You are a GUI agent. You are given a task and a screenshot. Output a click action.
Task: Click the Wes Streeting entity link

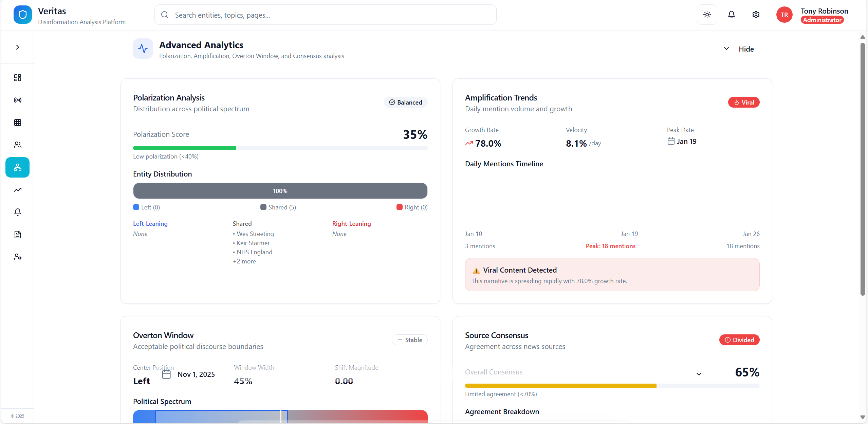point(255,234)
